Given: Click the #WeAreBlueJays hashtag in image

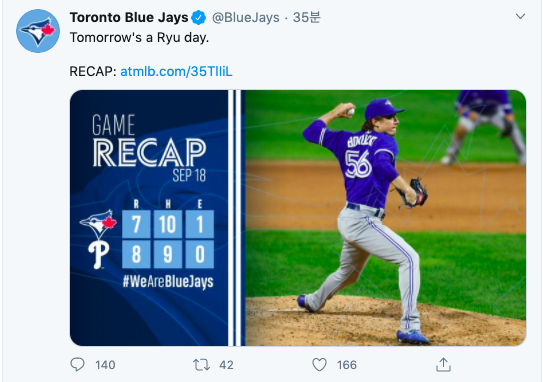Looking at the screenshot, I should tap(168, 282).
